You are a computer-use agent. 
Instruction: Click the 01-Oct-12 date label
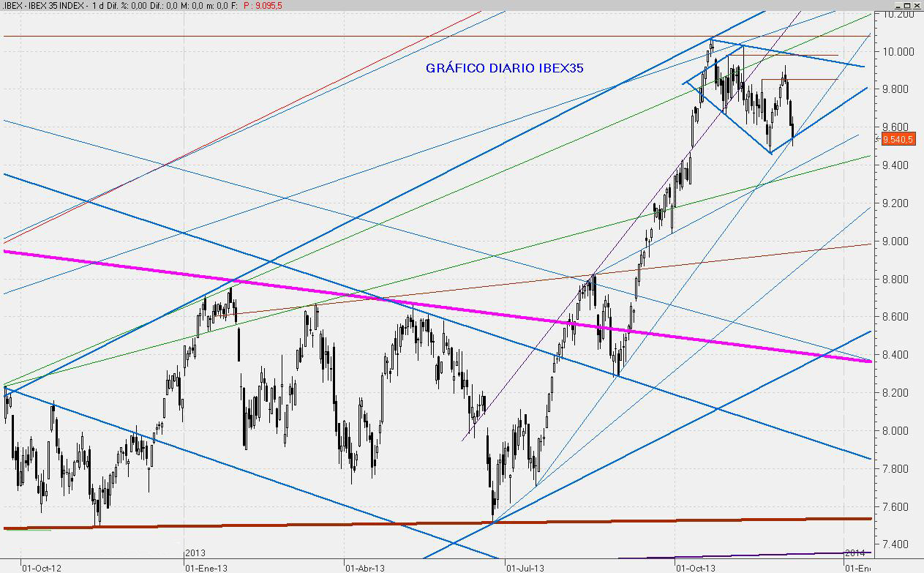tap(42, 567)
